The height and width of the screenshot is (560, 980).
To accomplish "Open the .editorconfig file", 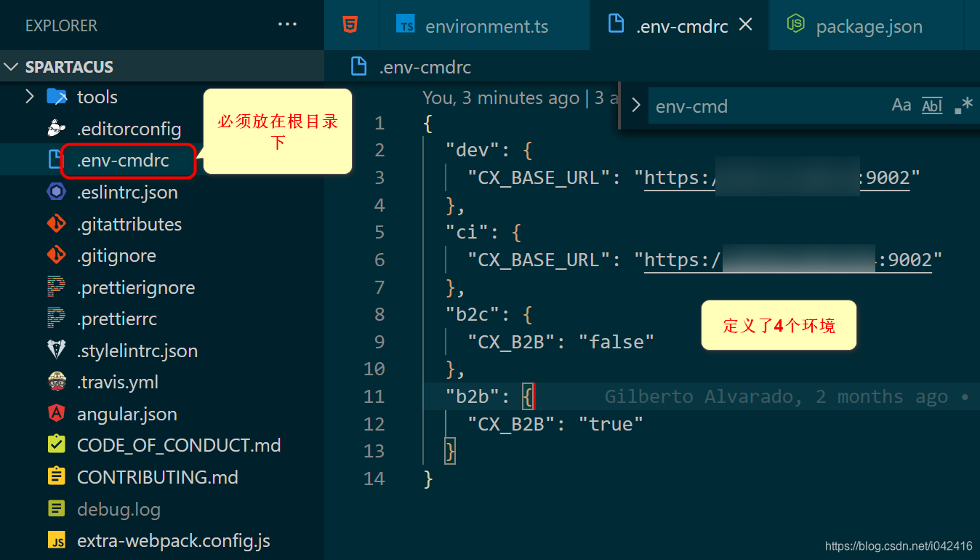I will [x=129, y=129].
